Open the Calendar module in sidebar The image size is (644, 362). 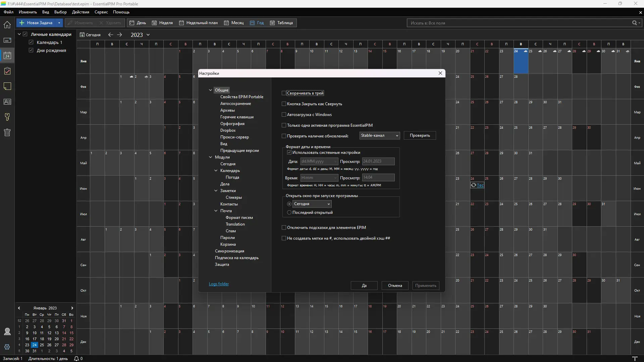(7, 56)
